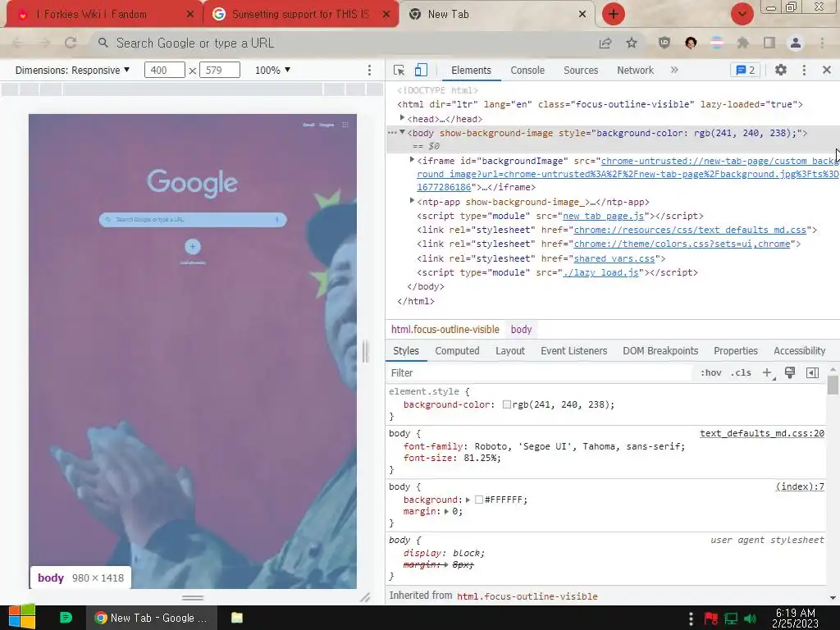Screen dimensions: 840x630
Task: Open the Accessibility tab
Action: [x=799, y=351]
